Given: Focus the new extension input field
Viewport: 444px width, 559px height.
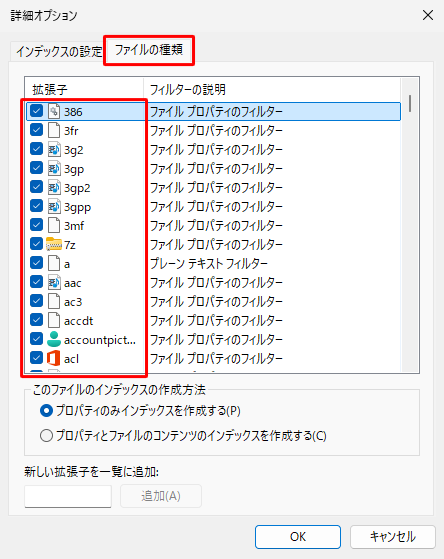Looking at the screenshot, I should click(x=68, y=496).
